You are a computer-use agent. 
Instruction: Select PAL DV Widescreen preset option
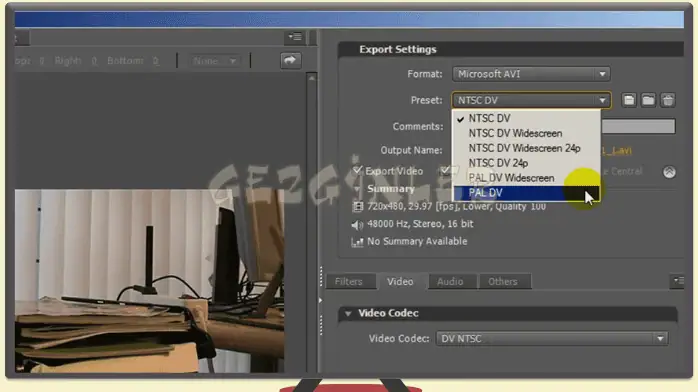point(527,178)
